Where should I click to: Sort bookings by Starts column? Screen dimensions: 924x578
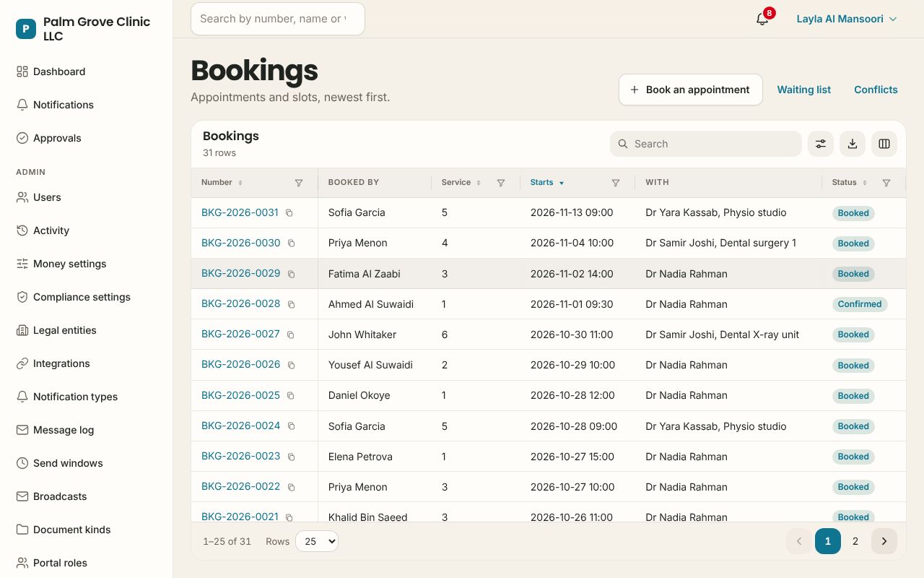tap(547, 183)
